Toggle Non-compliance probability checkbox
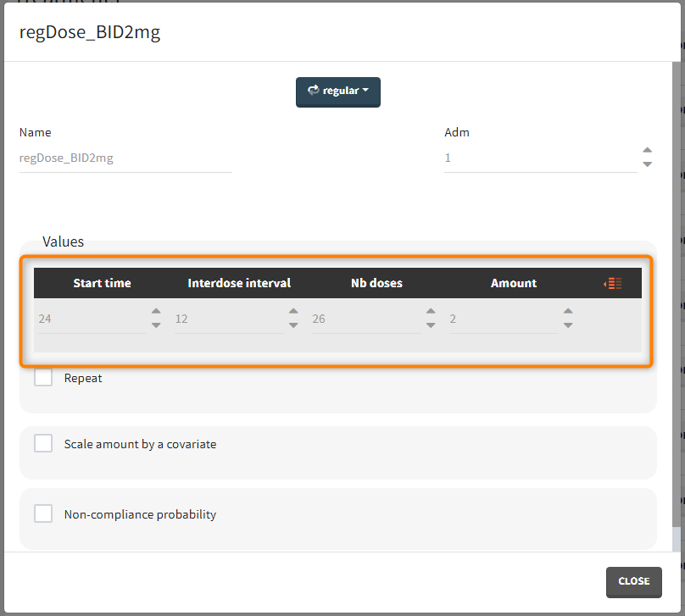 [x=43, y=513]
